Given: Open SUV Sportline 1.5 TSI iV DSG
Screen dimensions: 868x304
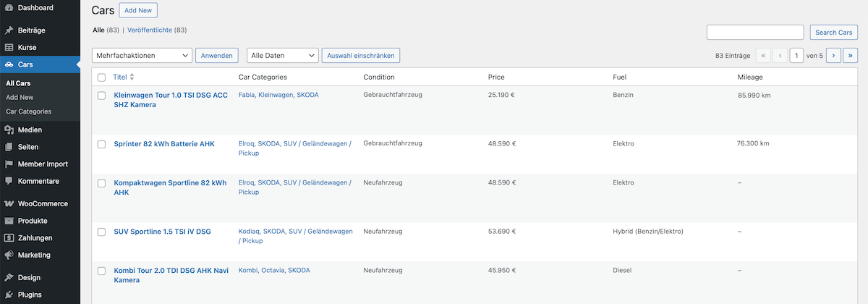Looking at the screenshot, I should coord(163,232).
